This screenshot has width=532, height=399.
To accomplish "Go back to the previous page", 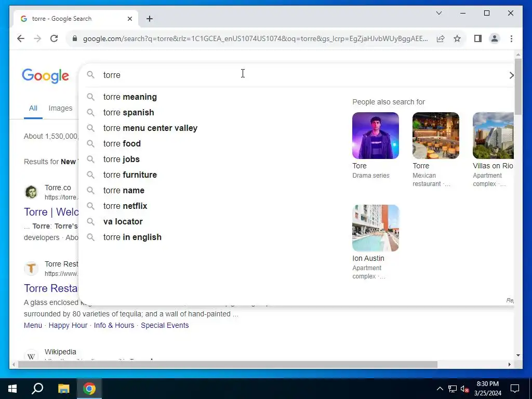I will [21, 38].
